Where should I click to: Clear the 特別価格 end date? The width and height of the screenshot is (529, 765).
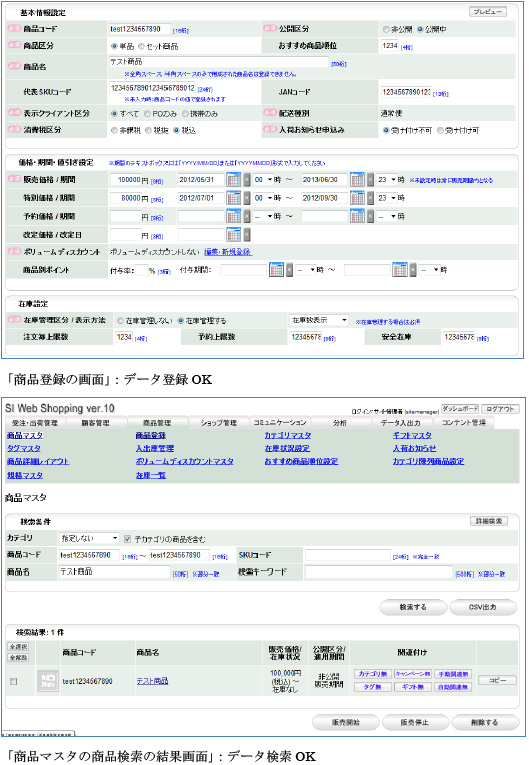click(370, 198)
